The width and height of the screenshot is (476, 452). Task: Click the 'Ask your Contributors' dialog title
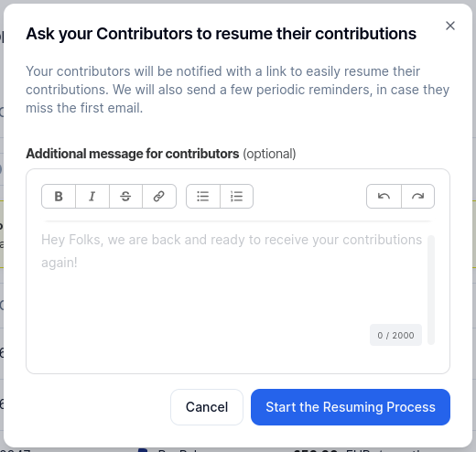point(221,34)
